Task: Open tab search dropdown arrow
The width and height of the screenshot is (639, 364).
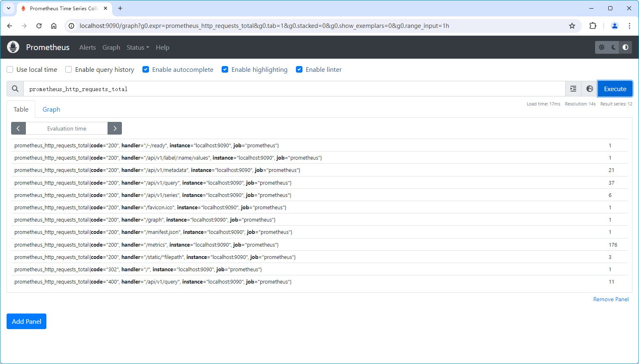Action: coord(8,8)
